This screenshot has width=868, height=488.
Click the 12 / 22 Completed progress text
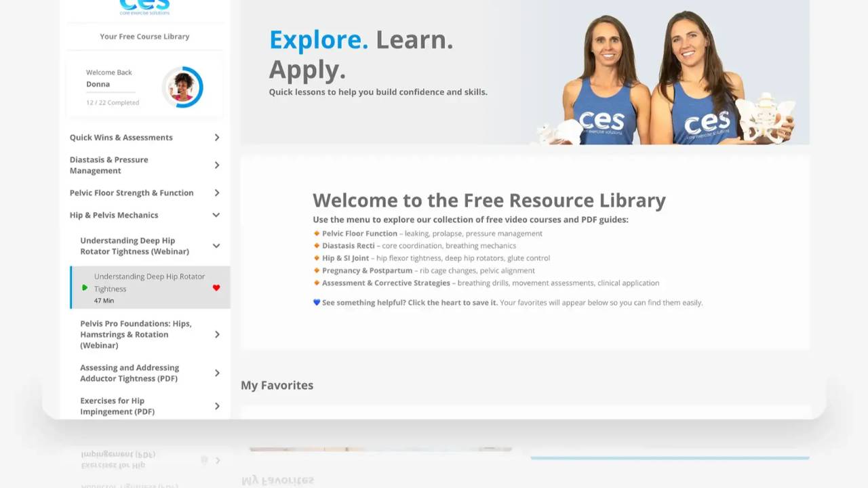point(113,103)
